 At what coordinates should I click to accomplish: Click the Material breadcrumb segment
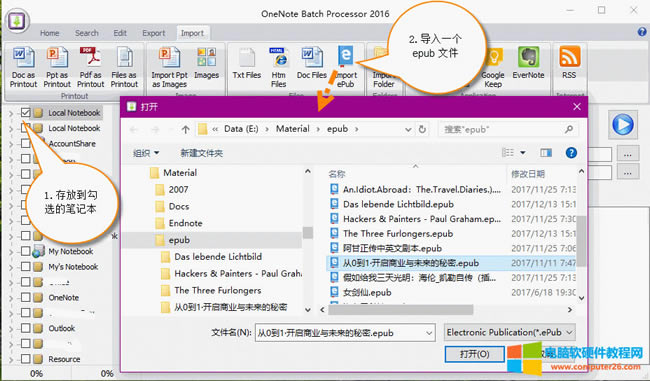click(293, 129)
